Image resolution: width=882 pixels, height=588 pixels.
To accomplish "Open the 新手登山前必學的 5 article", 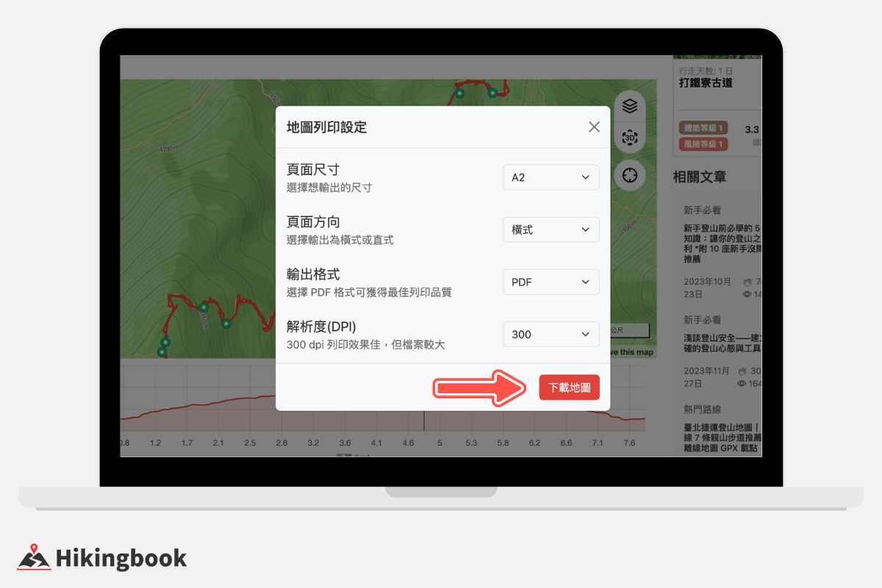I will pyautogui.click(x=723, y=244).
